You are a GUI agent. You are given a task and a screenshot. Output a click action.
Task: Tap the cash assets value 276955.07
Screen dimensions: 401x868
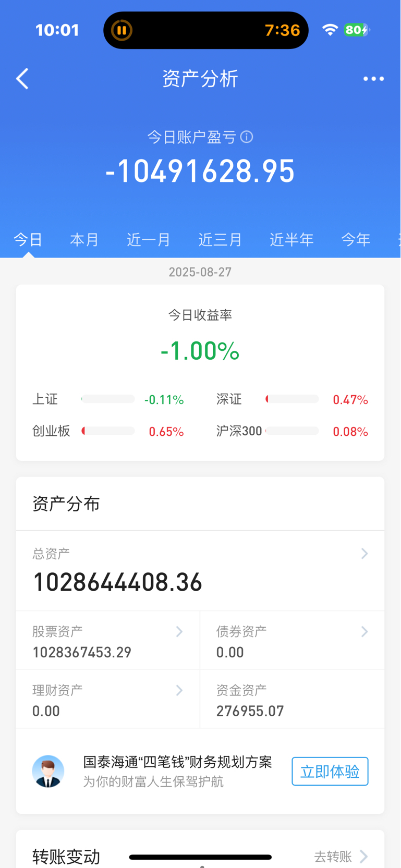coord(250,711)
